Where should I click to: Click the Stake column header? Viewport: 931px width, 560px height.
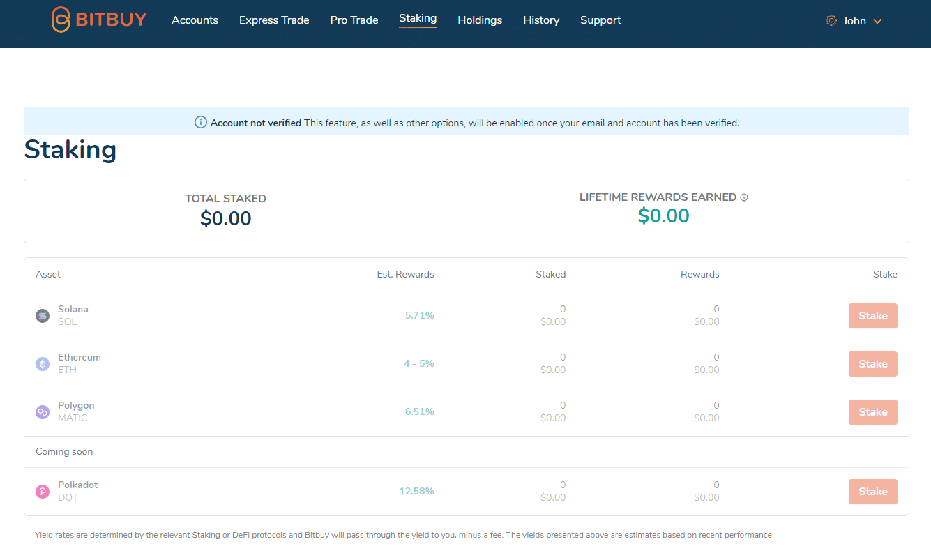(x=885, y=275)
